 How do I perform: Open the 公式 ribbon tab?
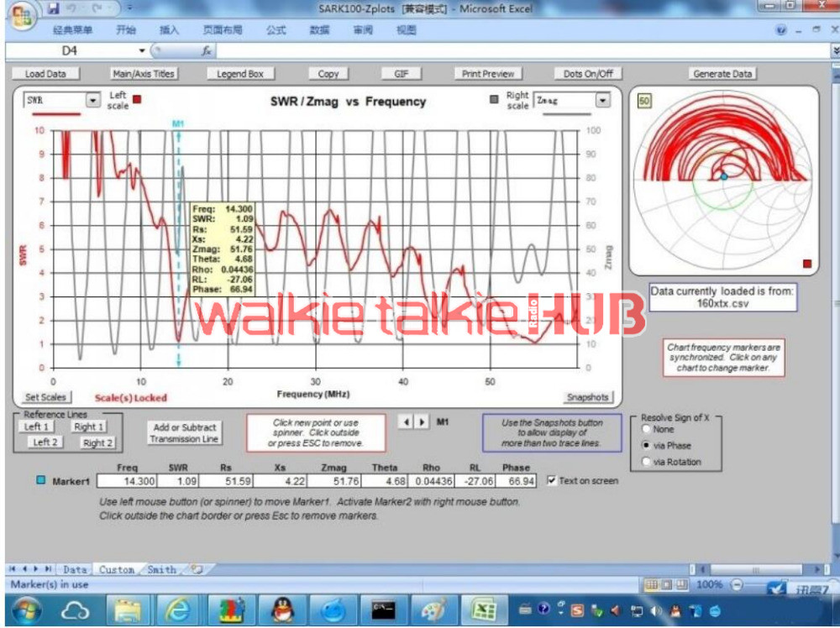[x=276, y=30]
